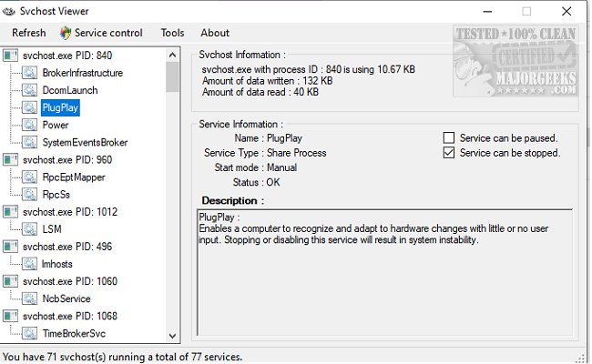Select the svchost.exe PID: 960 node
Screen dimensions: 592x364
click(x=69, y=159)
